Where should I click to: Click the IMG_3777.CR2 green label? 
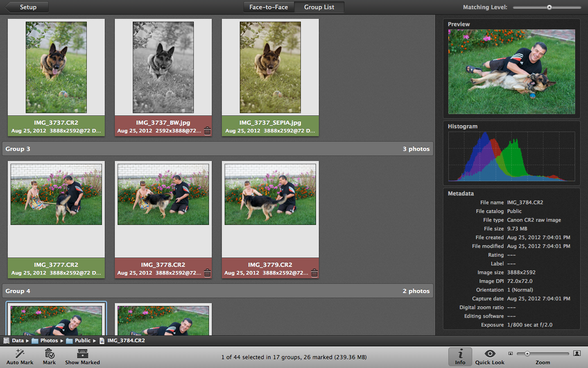click(x=56, y=269)
